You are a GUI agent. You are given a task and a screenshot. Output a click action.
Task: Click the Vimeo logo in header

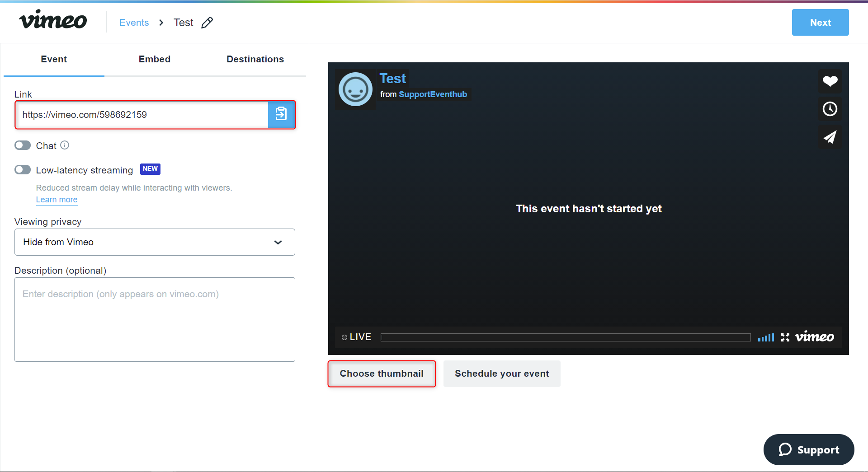coord(53,20)
